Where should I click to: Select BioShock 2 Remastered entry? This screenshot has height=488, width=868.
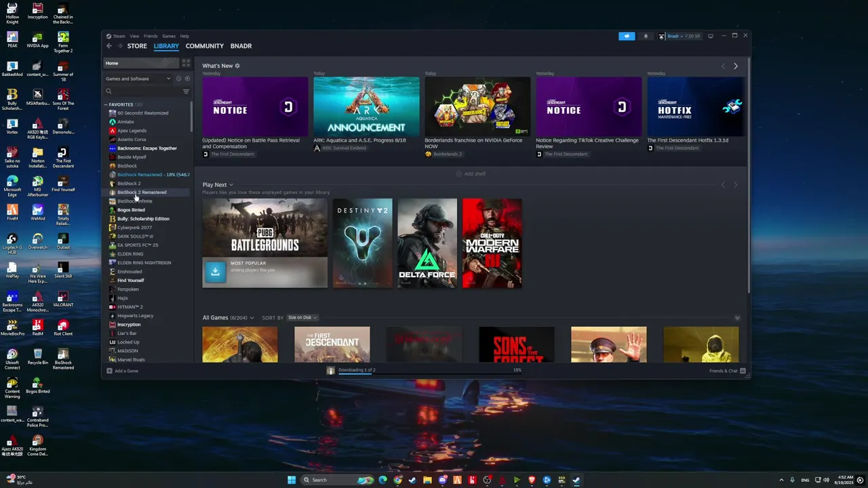tap(141, 192)
